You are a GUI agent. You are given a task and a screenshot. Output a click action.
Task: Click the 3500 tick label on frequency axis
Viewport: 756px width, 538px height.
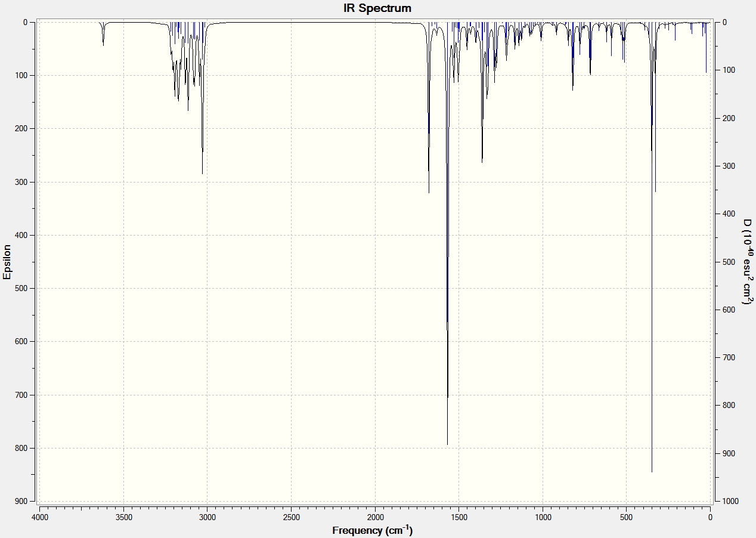click(123, 517)
